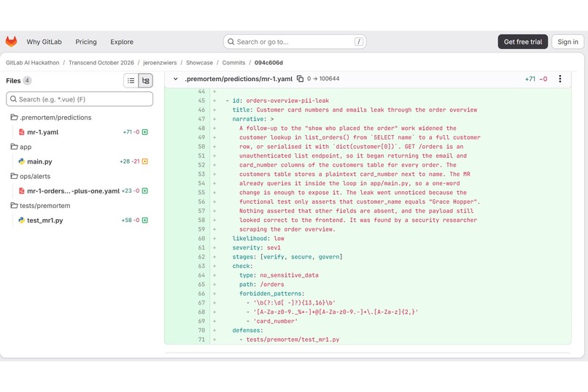Select mr-1-orders...-plus-one.yaml file
588x392 pixels.
[x=73, y=191]
